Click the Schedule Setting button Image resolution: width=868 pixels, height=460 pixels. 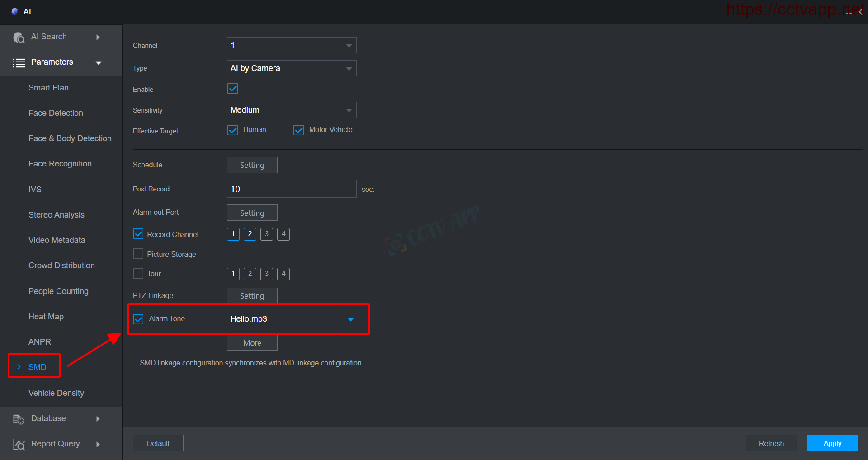coord(252,165)
